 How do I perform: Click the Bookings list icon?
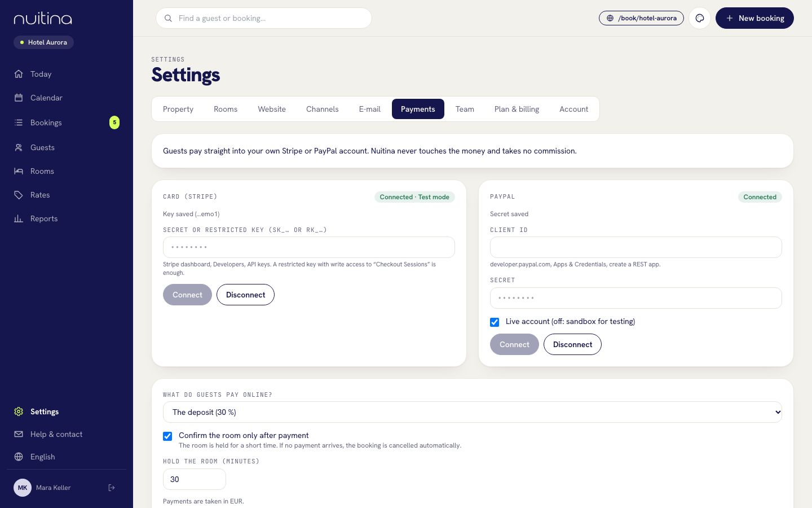(x=19, y=122)
